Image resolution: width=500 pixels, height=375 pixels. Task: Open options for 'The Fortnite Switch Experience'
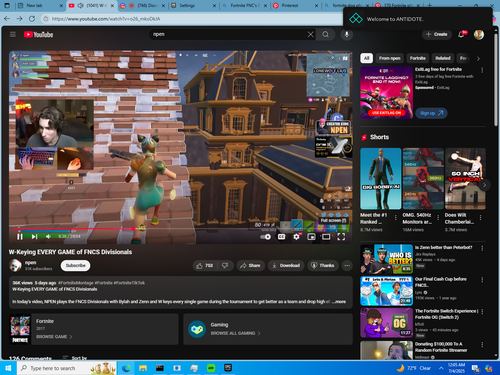coord(482,312)
